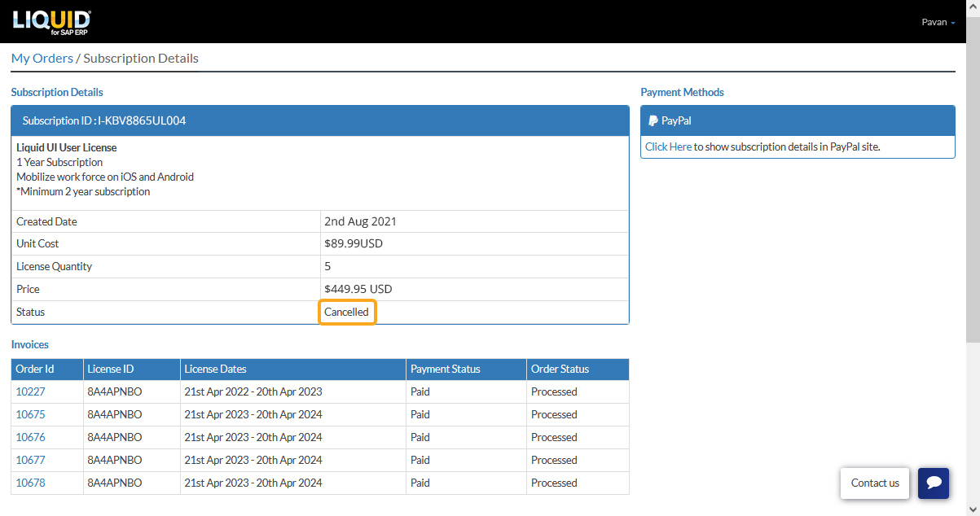The image size is (980, 516).
Task: Open order 10677
Action: click(30, 460)
